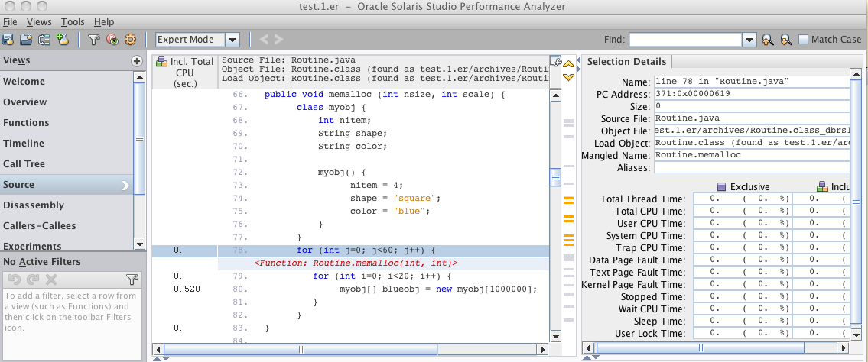Image resolution: width=868 pixels, height=362 pixels.
Task: Open Settings with the orange gear icon
Action: 131,40
